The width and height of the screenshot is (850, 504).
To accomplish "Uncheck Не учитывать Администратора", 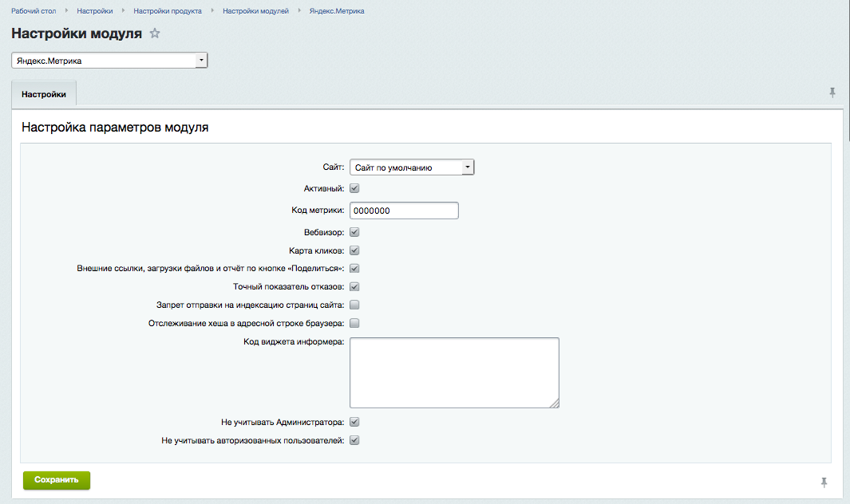I will pyautogui.click(x=355, y=422).
